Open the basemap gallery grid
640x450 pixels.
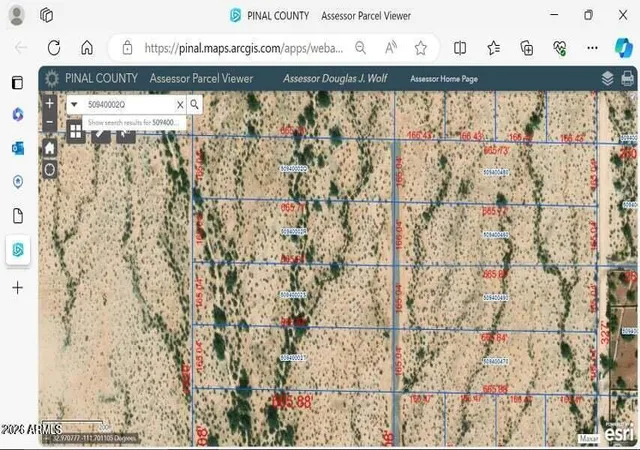[76, 131]
